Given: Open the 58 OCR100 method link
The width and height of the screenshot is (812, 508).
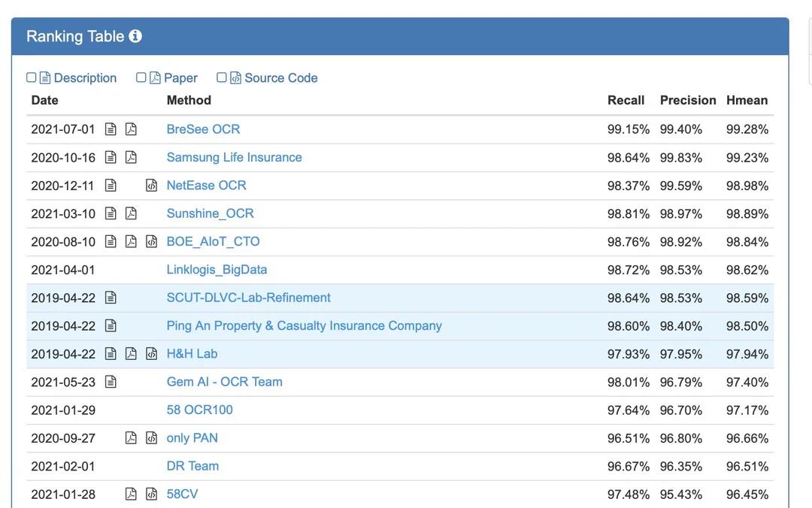Looking at the screenshot, I should [x=199, y=410].
